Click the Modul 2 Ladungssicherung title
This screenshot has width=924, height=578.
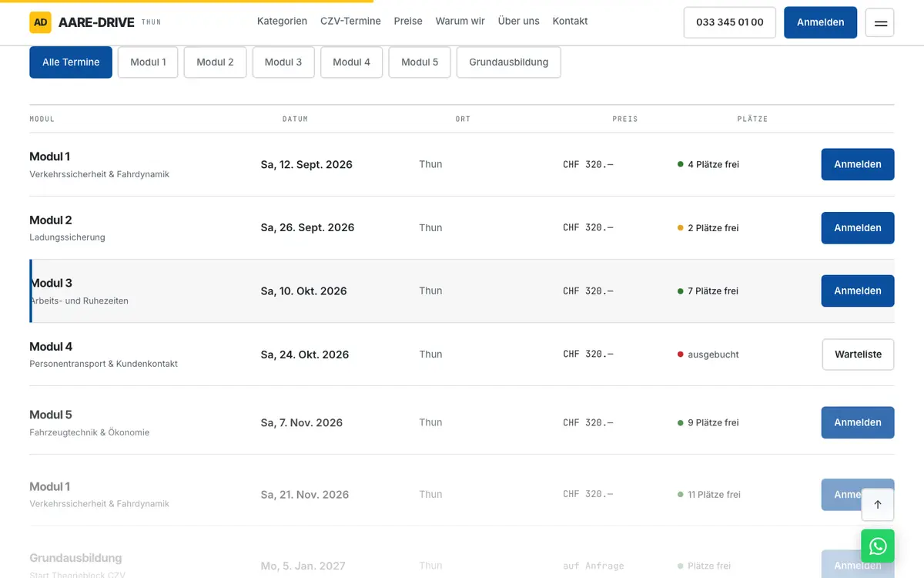[x=51, y=220]
